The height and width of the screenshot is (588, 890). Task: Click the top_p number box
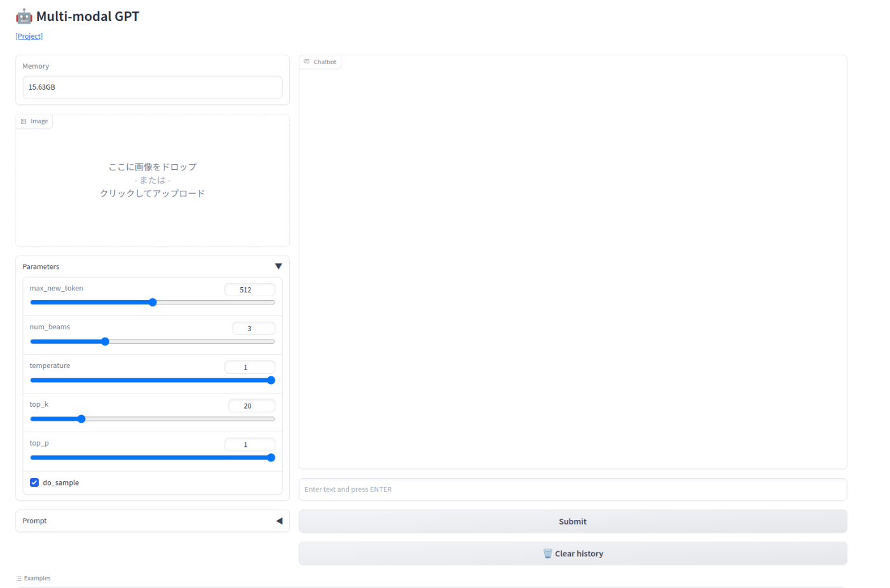250,444
